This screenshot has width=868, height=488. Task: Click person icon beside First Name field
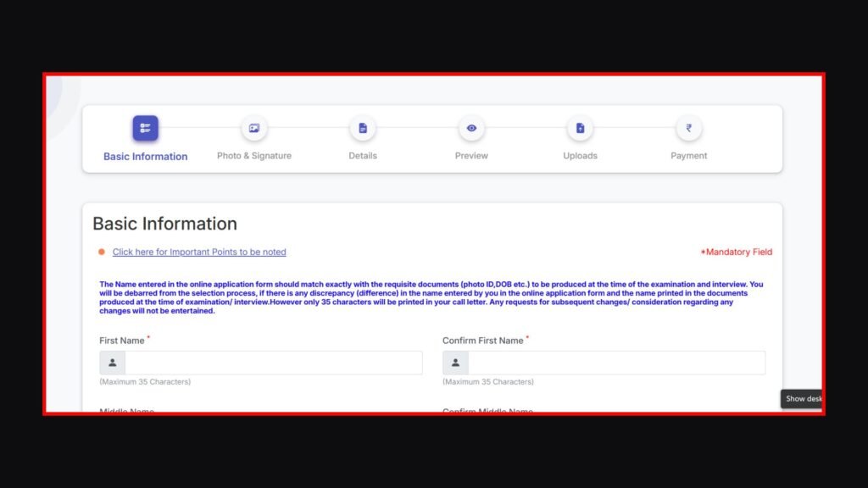(x=113, y=363)
